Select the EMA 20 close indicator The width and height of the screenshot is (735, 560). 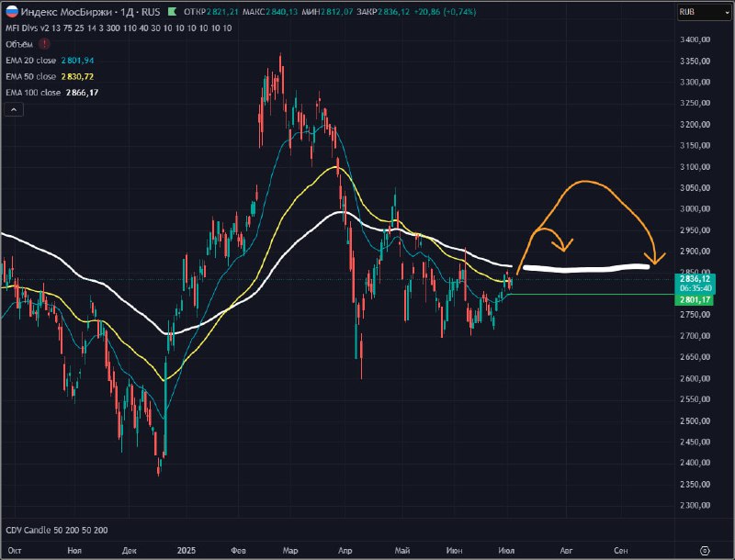pos(30,61)
